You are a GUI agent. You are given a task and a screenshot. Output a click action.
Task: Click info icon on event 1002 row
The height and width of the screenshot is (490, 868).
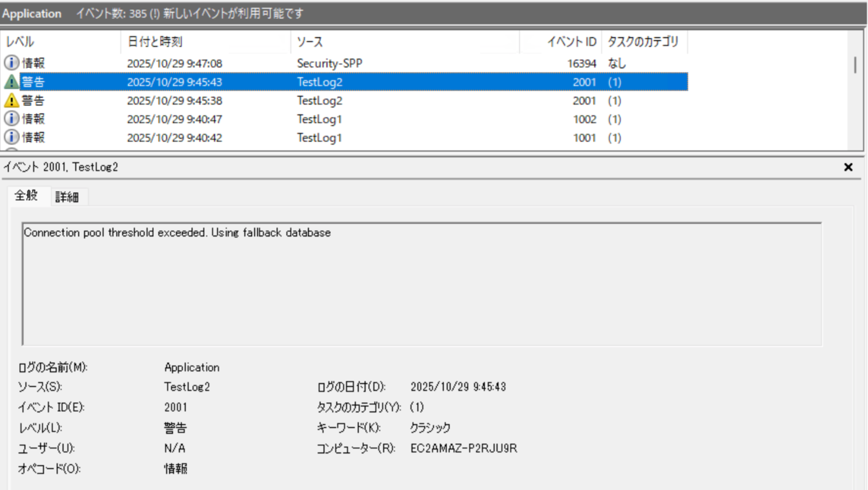pos(11,119)
